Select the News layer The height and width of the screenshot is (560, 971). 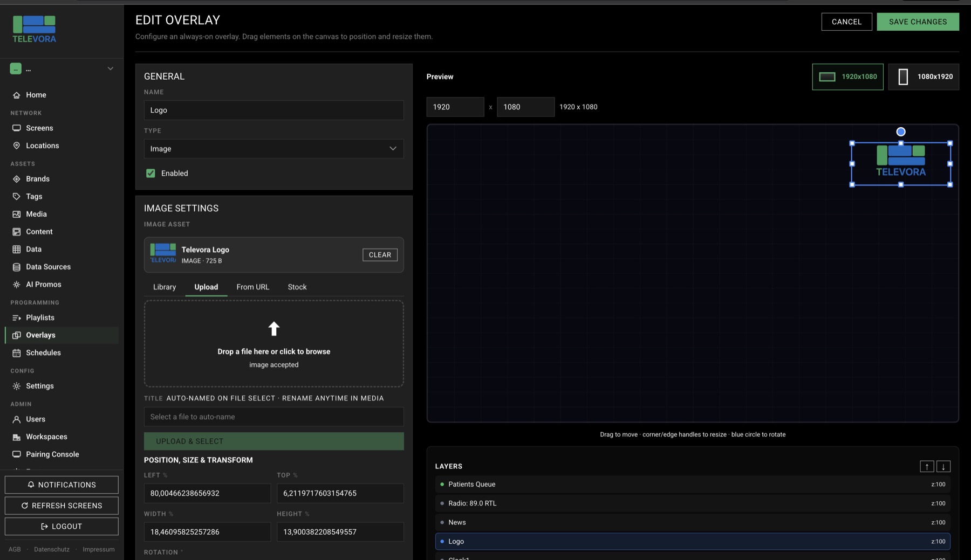[693, 523]
